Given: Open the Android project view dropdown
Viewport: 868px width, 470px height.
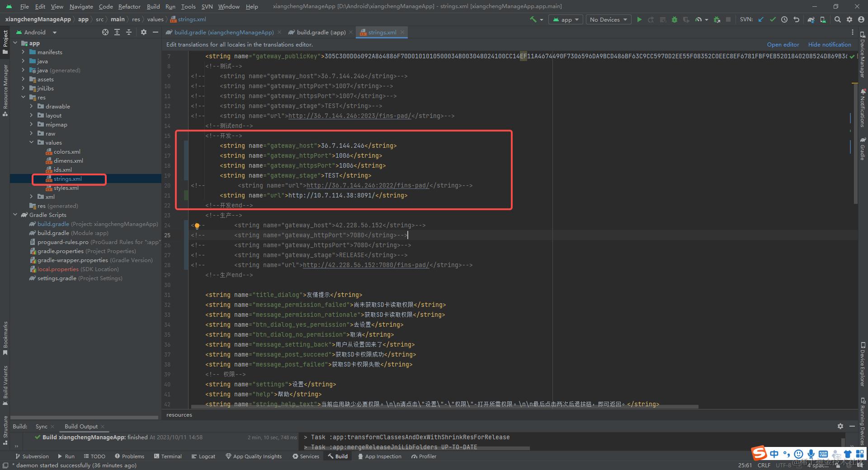Looking at the screenshot, I should 36,32.
